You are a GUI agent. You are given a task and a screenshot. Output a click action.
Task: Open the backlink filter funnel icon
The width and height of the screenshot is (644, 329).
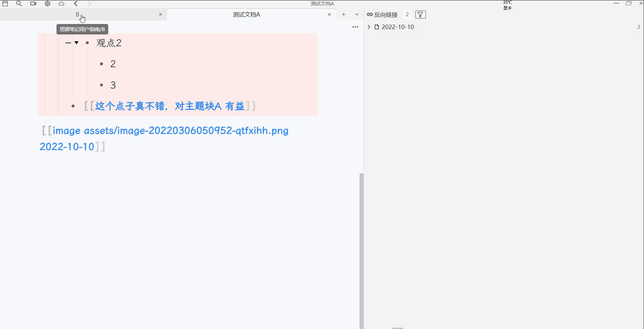tap(420, 15)
